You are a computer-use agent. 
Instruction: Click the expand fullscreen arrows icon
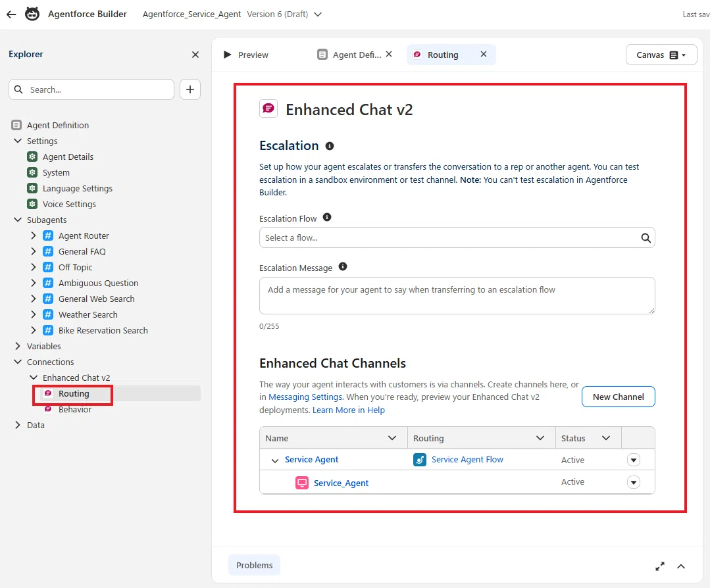point(660,566)
